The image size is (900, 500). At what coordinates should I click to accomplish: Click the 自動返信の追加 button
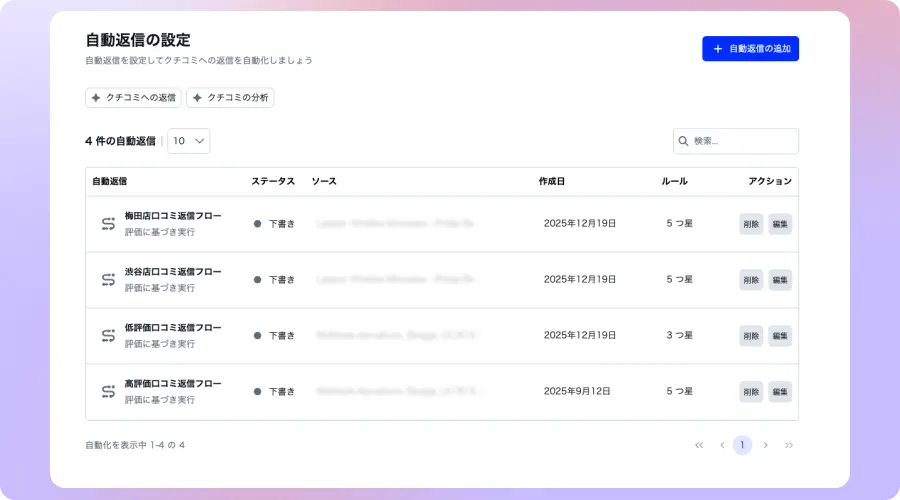[750, 49]
